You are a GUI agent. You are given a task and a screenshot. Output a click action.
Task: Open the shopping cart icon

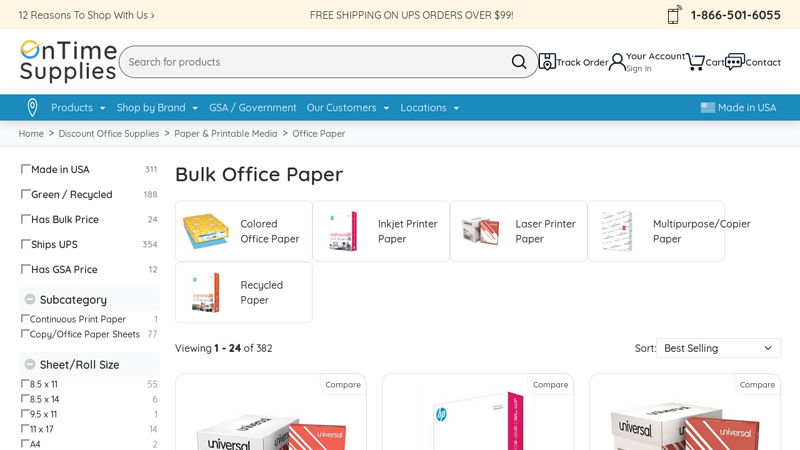coord(695,62)
